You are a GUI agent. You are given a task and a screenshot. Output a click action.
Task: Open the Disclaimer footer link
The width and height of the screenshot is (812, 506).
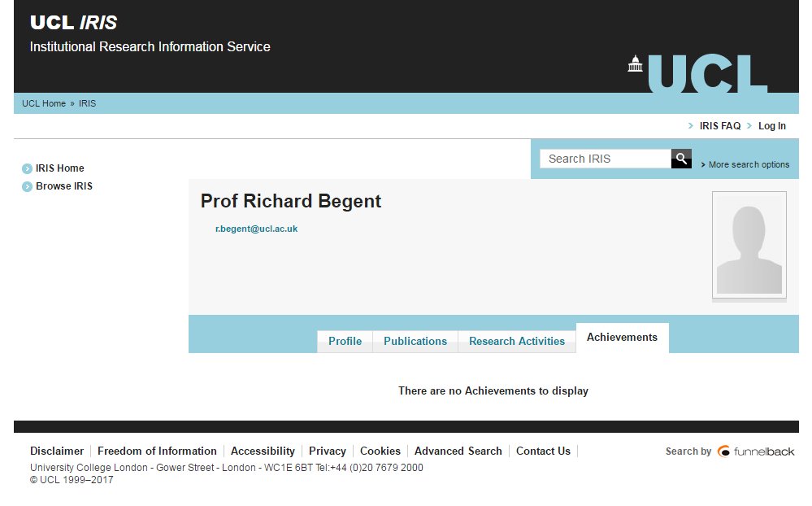(57, 451)
